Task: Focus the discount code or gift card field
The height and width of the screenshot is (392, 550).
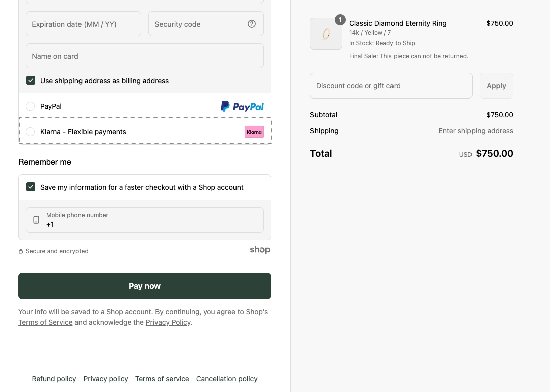Action: pyautogui.click(x=391, y=85)
